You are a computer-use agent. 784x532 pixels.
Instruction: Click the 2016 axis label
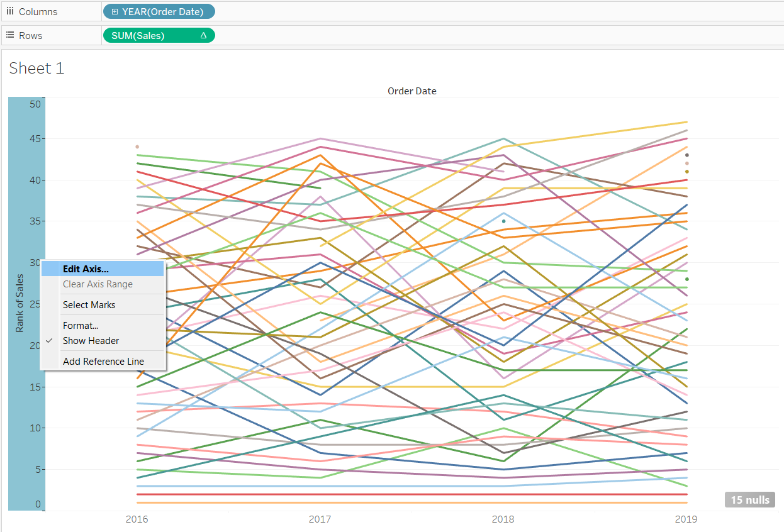click(x=137, y=519)
